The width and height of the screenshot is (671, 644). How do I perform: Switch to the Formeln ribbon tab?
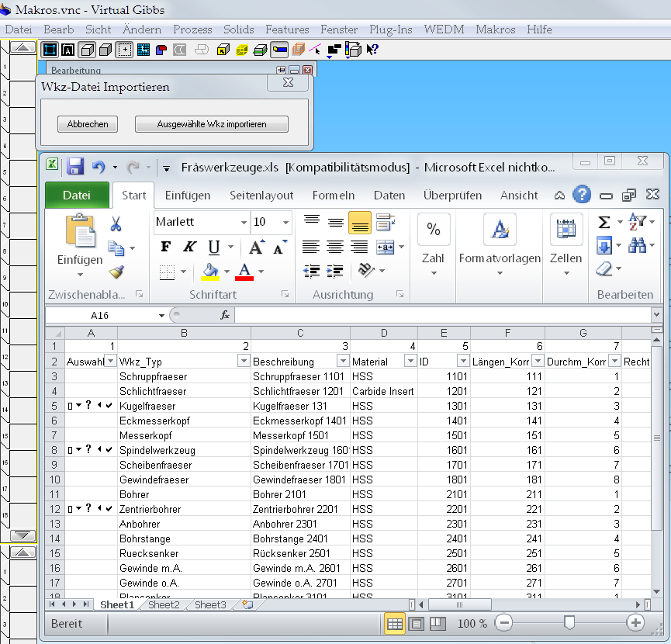[334, 195]
